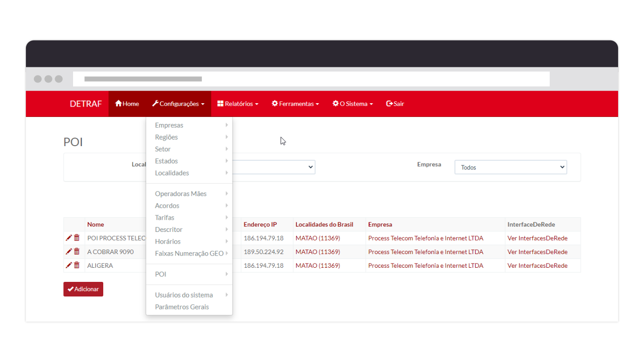Screen dimensions: 644x362
Task: Open the O Sistema navbar menu
Action: coord(353,104)
